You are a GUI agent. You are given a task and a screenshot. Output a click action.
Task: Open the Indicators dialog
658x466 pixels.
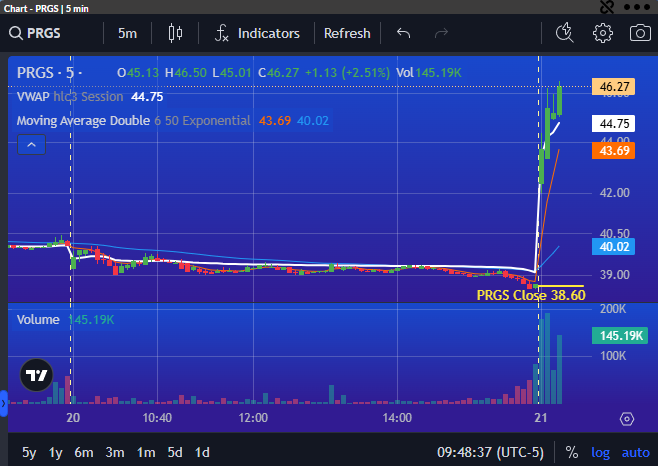coord(257,33)
